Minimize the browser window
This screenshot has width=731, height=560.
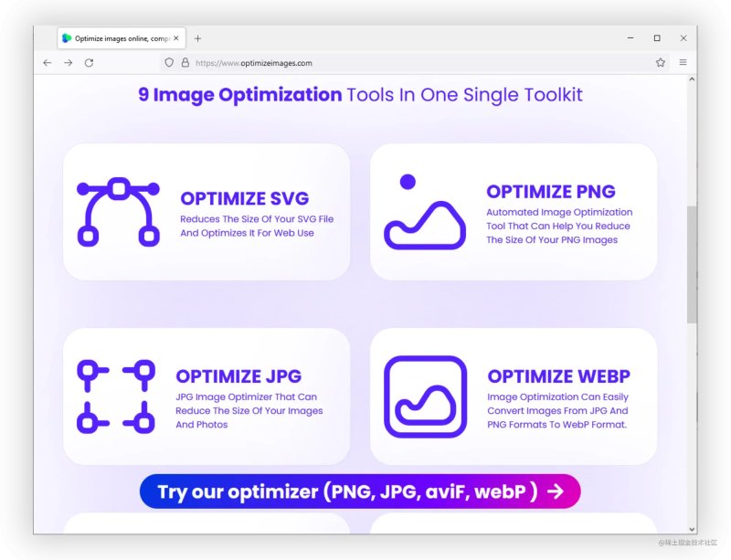[x=630, y=38]
